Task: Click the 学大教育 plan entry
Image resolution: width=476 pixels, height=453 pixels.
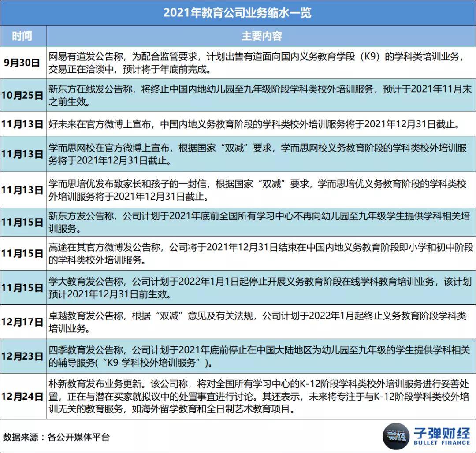Action: click(260, 286)
